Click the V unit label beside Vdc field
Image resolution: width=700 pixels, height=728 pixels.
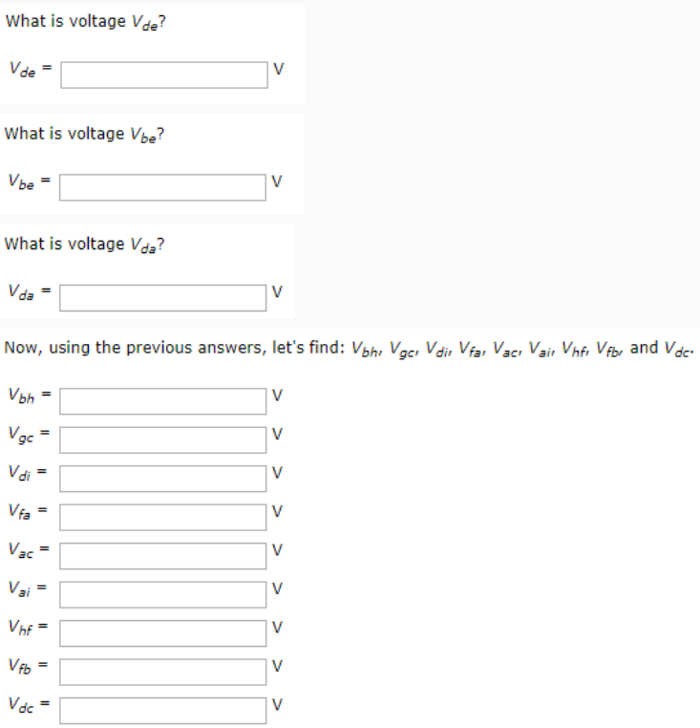coord(277,704)
